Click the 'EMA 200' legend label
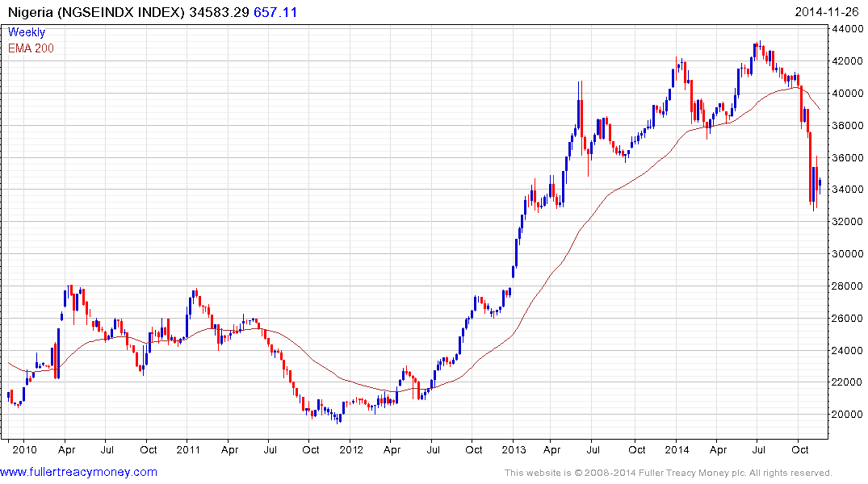 click(31, 48)
